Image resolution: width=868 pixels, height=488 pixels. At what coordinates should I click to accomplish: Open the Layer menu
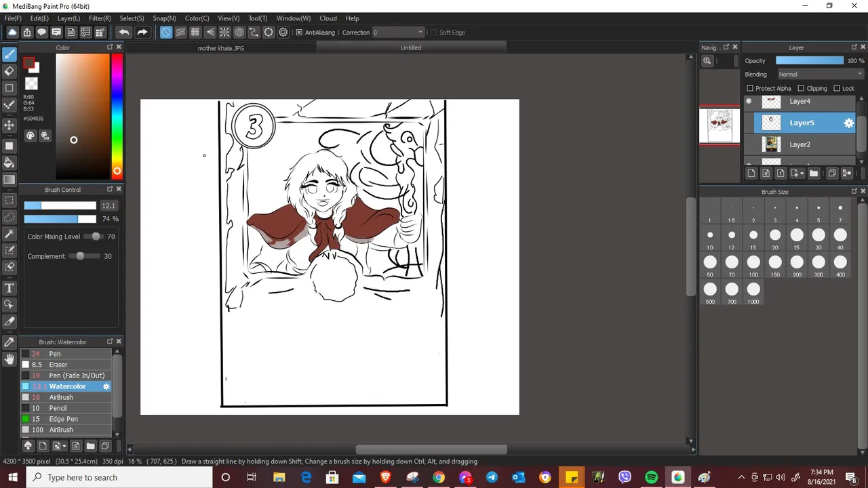(68, 18)
